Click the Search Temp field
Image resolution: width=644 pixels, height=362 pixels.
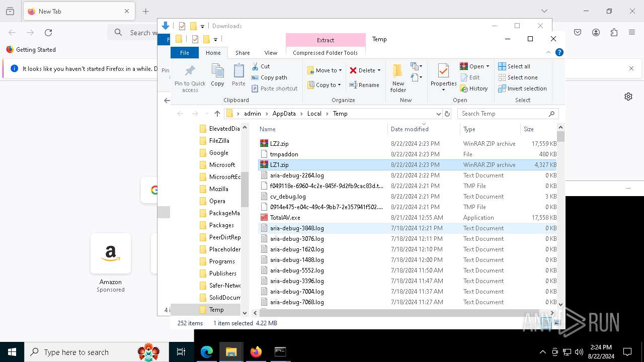[x=508, y=114]
